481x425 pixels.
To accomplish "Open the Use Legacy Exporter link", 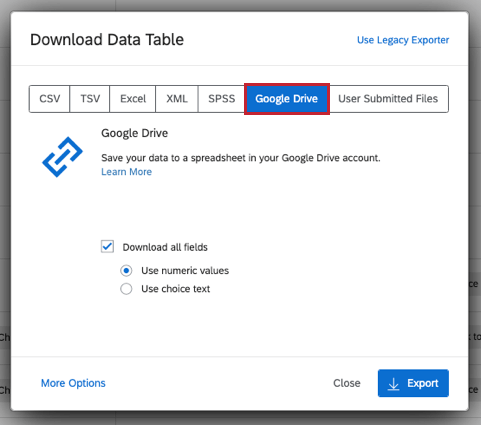I will [403, 40].
